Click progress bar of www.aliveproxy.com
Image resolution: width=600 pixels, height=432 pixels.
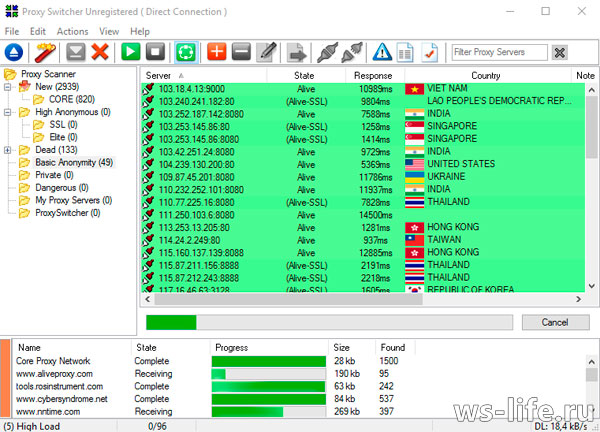point(269,374)
